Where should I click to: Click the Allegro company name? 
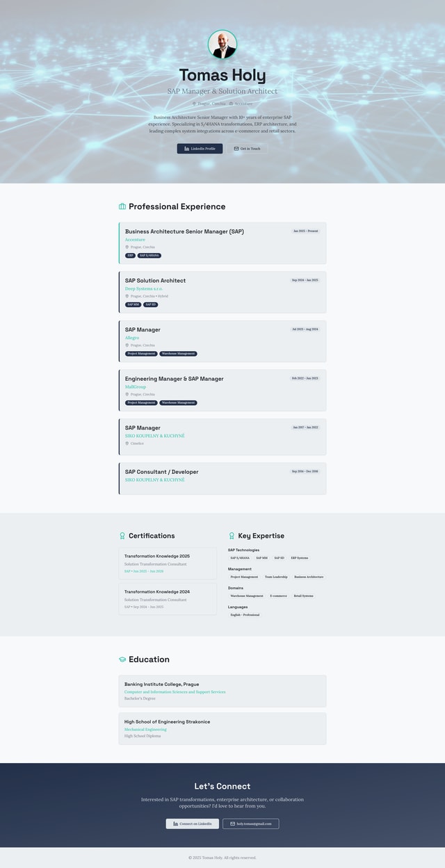click(x=132, y=338)
